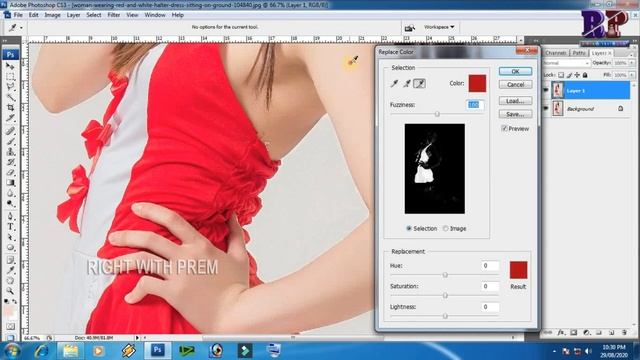Expand status bar info arrow
Screen dimensions: 640x360
137,338
